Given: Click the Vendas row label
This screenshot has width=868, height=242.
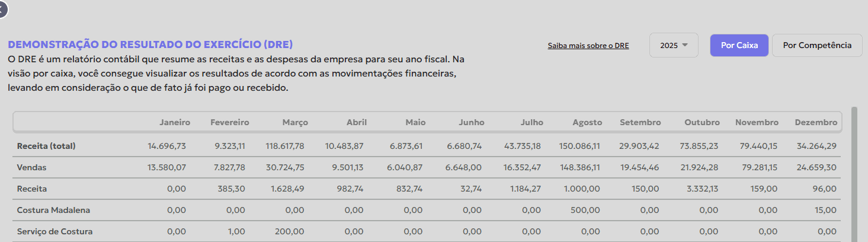Looking at the screenshot, I should pyautogui.click(x=32, y=167).
